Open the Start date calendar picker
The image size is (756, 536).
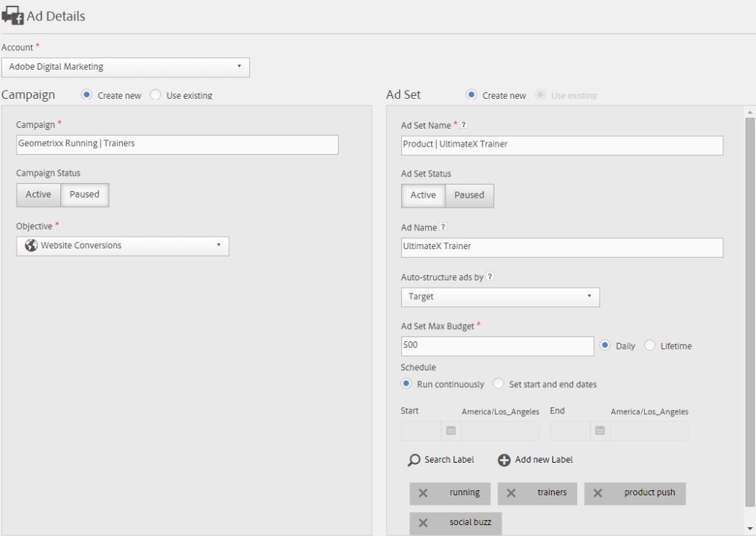(x=451, y=431)
